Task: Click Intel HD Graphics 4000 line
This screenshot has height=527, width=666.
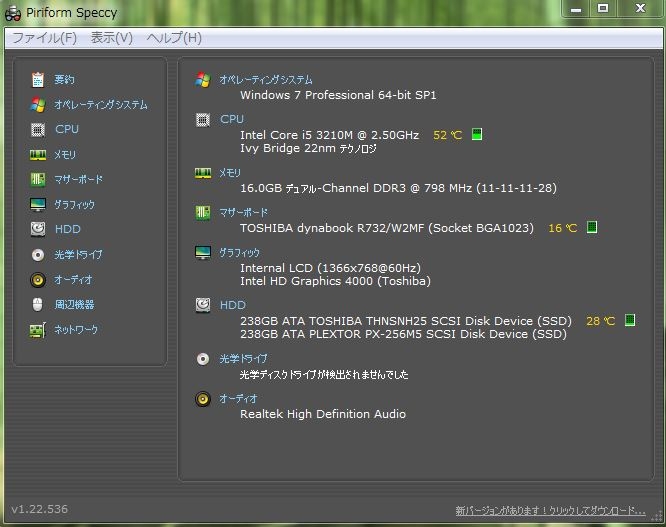Action: pos(336,281)
